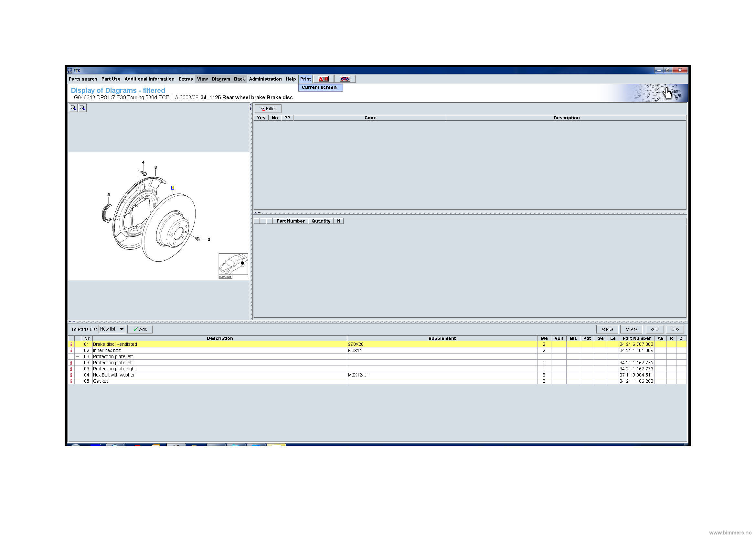Click part number 07 11 9 904 511
Screen dimensions: 756x535
(x=636, y=375)
